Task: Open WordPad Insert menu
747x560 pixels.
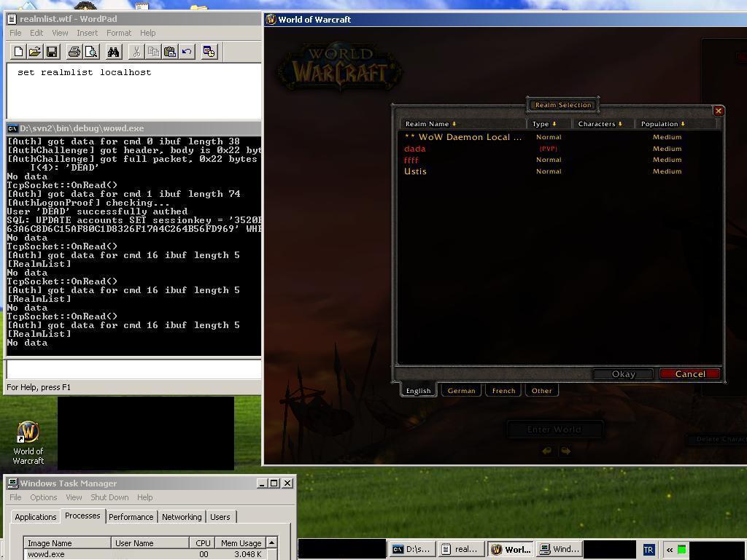Action: pyautogui.click(x=88, y=33)
